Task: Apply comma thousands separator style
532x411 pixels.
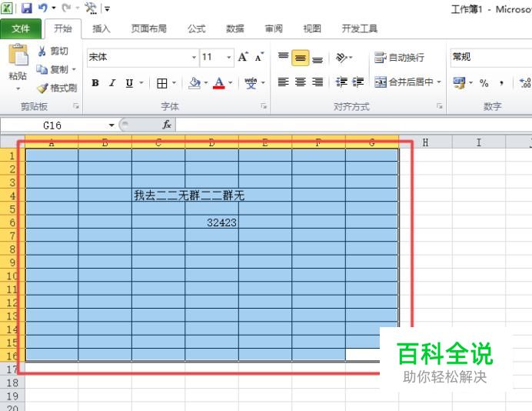Action: (501, 83)
